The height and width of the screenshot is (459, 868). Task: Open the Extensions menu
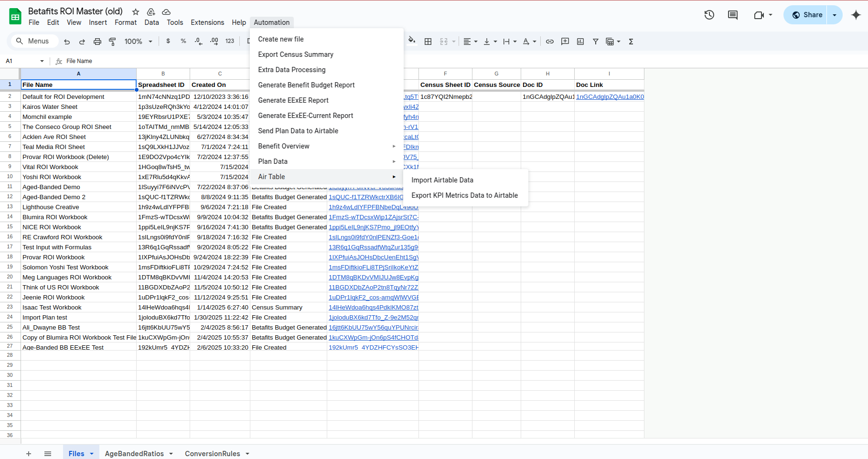pyautogui.click(x=207, y=22)
